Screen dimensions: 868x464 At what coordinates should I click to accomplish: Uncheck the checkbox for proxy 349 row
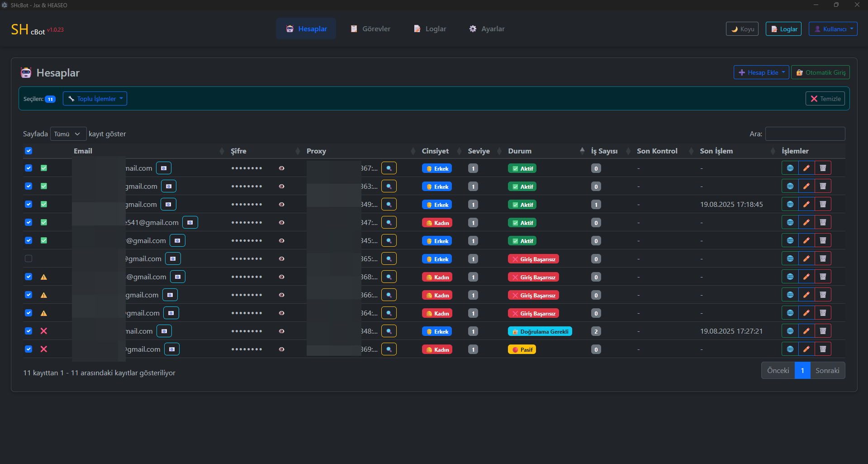click(x=28, y=204)
